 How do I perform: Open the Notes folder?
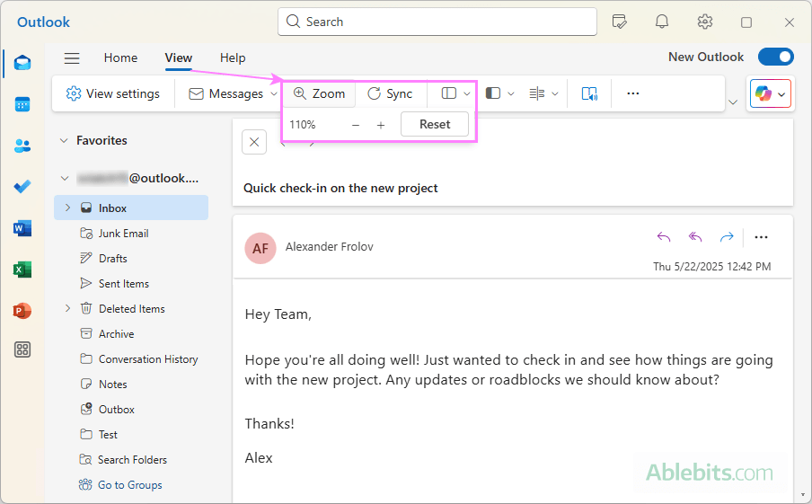pos(113,385)
